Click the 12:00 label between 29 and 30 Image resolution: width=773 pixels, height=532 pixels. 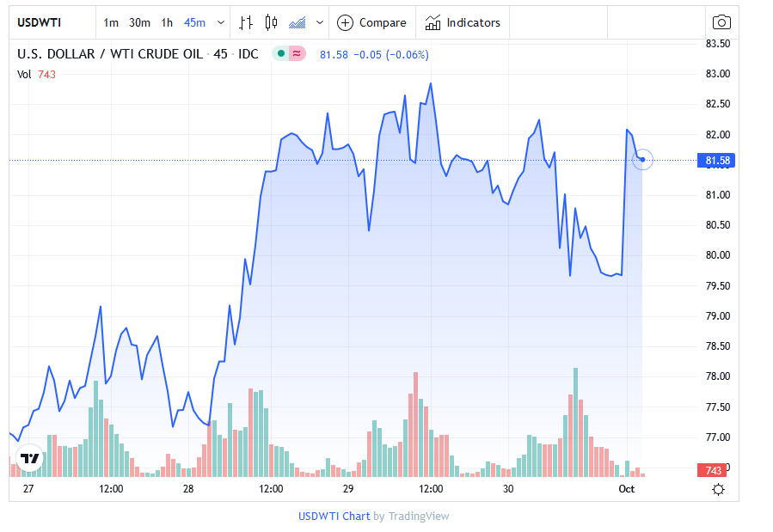431,489
